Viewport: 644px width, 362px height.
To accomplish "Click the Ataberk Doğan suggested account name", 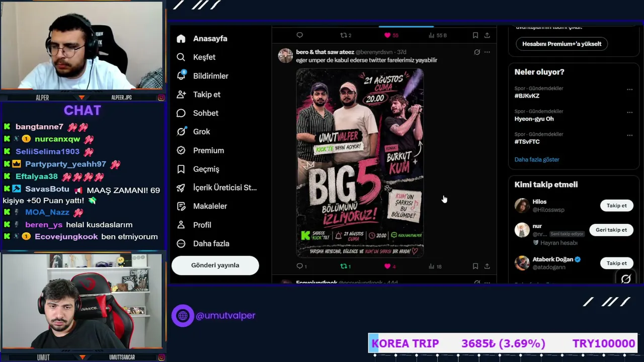I will [553, 259].
